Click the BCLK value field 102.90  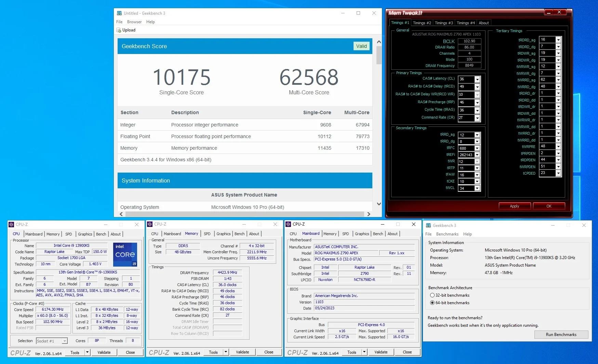pyautogui.click(x=469, y=41)
